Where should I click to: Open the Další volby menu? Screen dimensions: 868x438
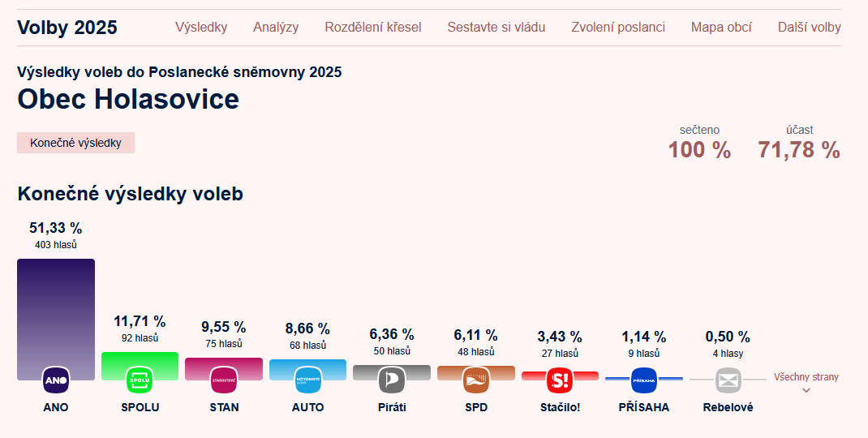point(810,27)
